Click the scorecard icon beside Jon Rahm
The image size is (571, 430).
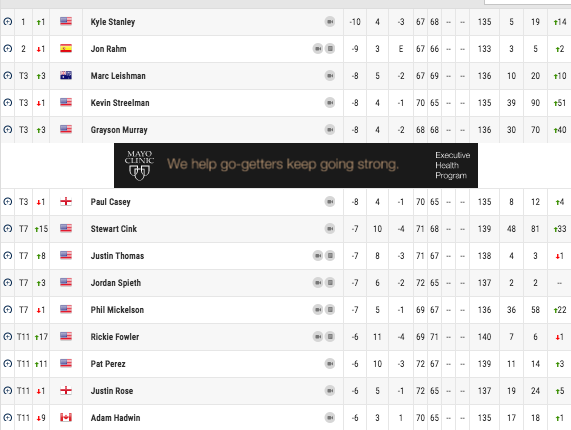330,49
